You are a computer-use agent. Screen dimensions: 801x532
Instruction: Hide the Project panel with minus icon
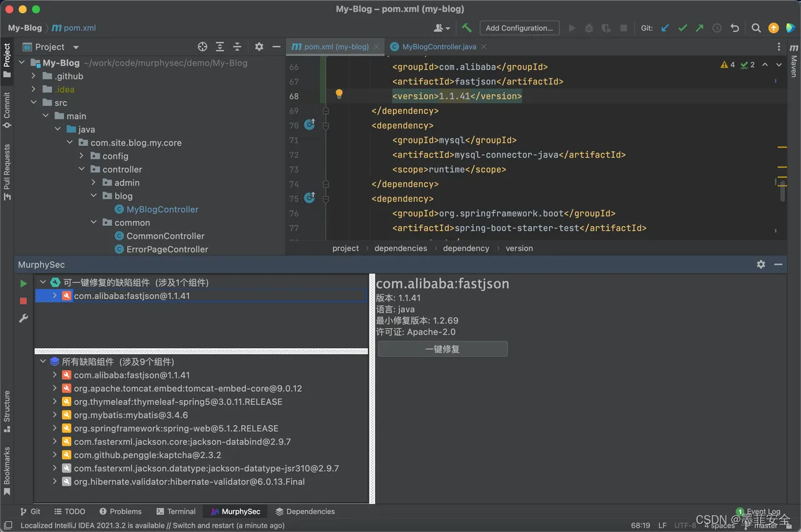tap(277, 47)
